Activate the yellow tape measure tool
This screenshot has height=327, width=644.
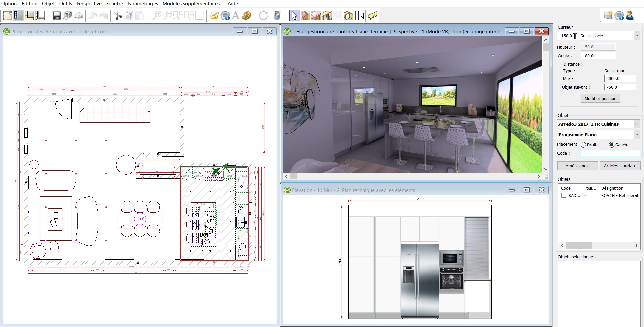pos(373,15)
